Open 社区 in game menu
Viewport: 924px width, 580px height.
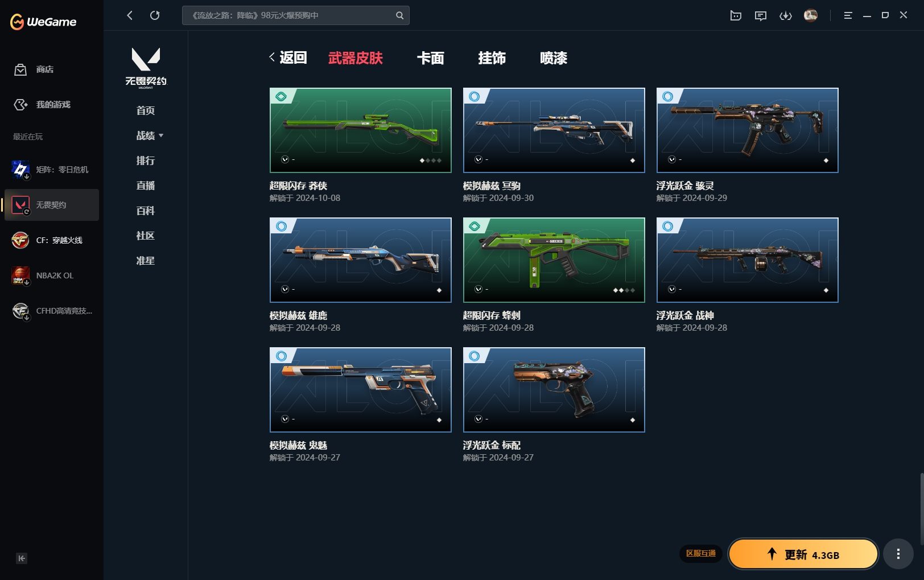pos(146,236)
